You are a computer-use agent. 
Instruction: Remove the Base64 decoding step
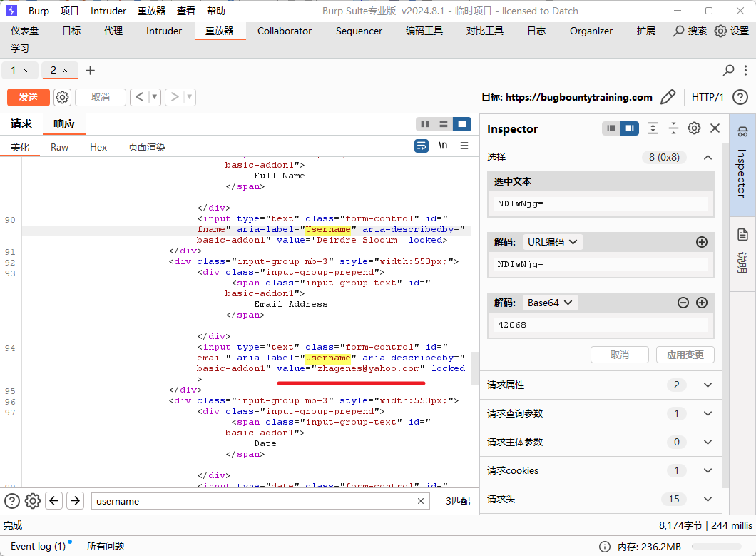click(x=683, y=303)
